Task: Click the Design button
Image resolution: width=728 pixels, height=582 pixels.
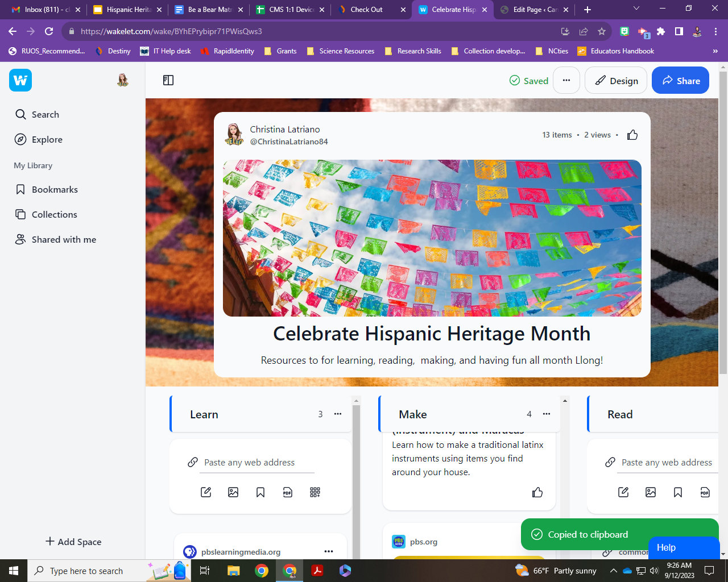Action: 616,80
